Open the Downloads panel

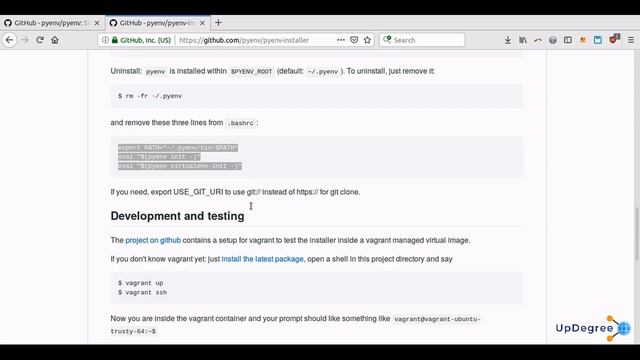point(508,40)
